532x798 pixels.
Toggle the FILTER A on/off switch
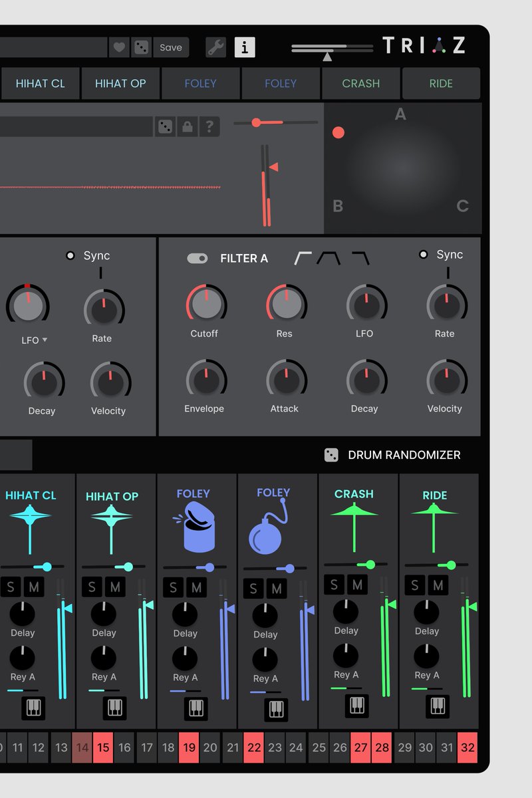click(x=198, y=258)
